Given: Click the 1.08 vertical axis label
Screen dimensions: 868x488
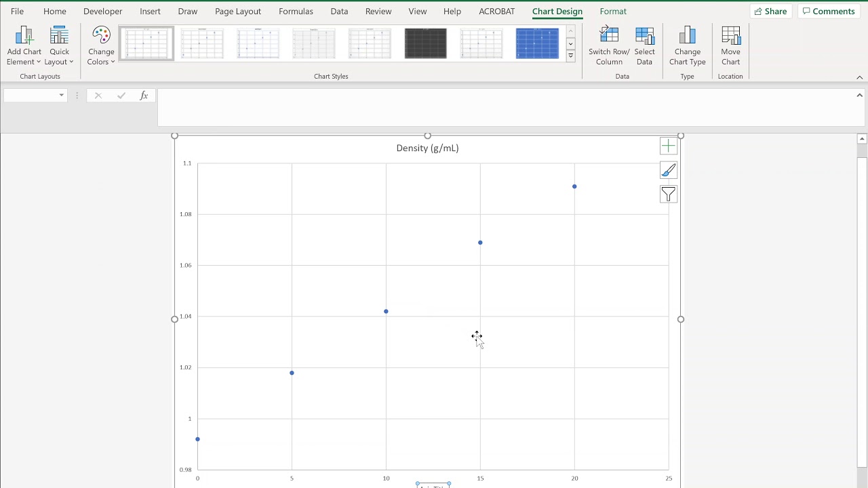Looking at the screenshot, I should point(186,214).
